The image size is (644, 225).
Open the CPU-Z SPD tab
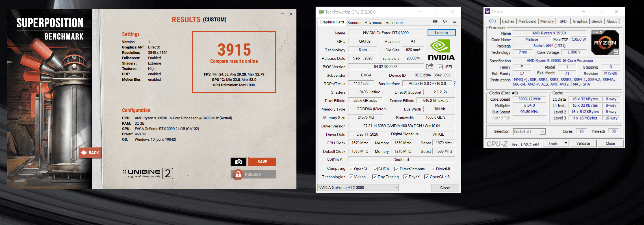(x=563, y=21)
